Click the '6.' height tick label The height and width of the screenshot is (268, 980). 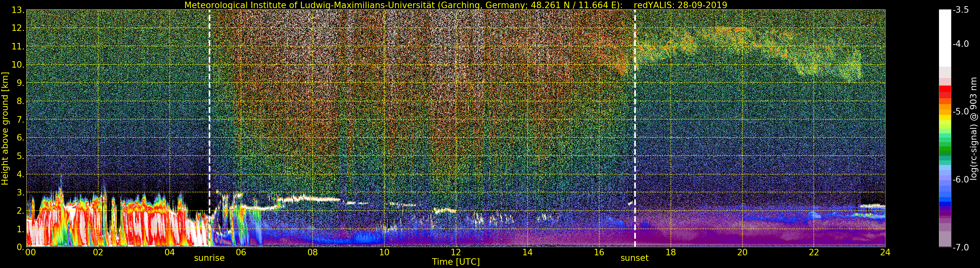[20, 138]
